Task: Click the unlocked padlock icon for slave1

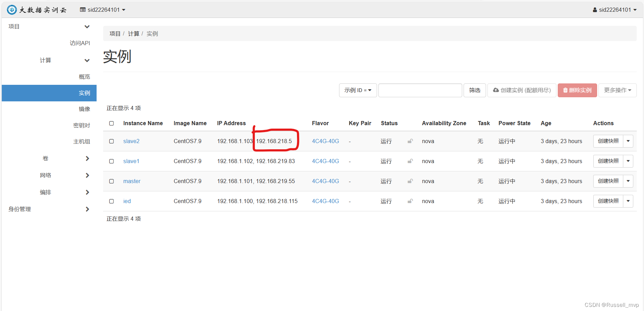Action: (410, 161)
